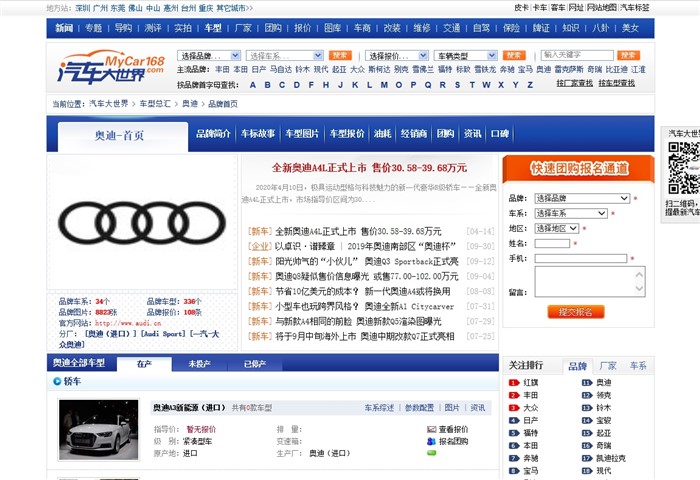Click the 姓名 input field

[552, 243]
